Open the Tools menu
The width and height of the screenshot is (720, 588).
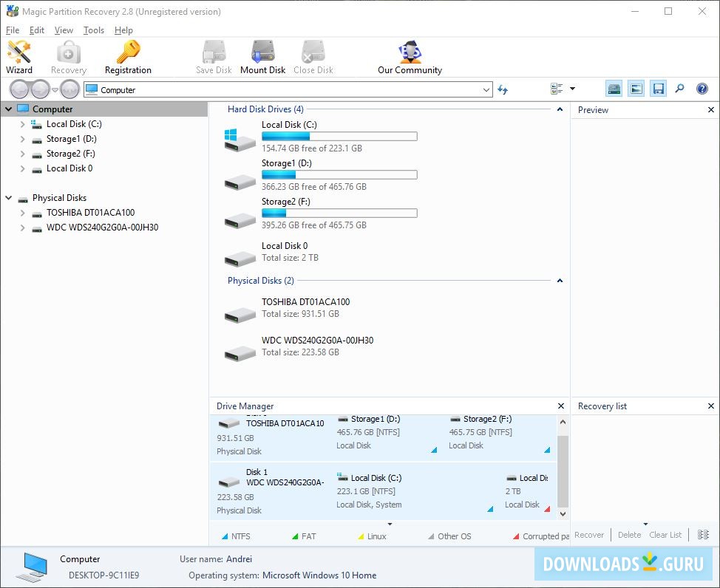coord(93,30)
